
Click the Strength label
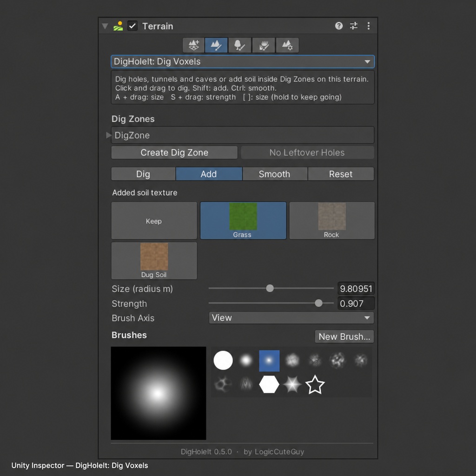pos(129,304)
